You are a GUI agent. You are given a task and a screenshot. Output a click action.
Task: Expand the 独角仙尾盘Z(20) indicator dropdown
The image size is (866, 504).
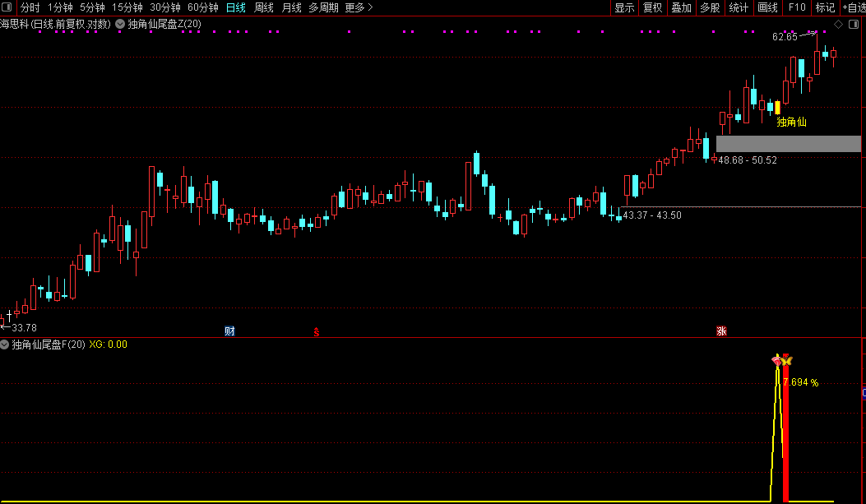[120, 24]
